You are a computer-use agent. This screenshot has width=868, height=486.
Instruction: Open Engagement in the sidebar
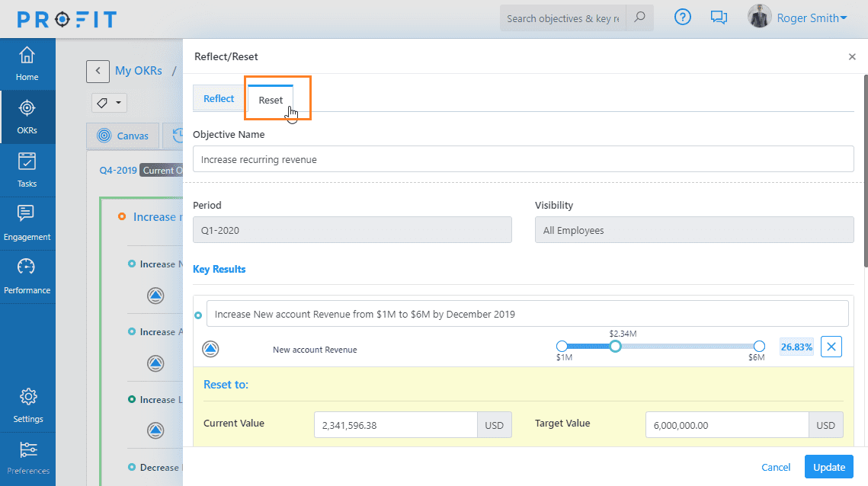point(27,224)
